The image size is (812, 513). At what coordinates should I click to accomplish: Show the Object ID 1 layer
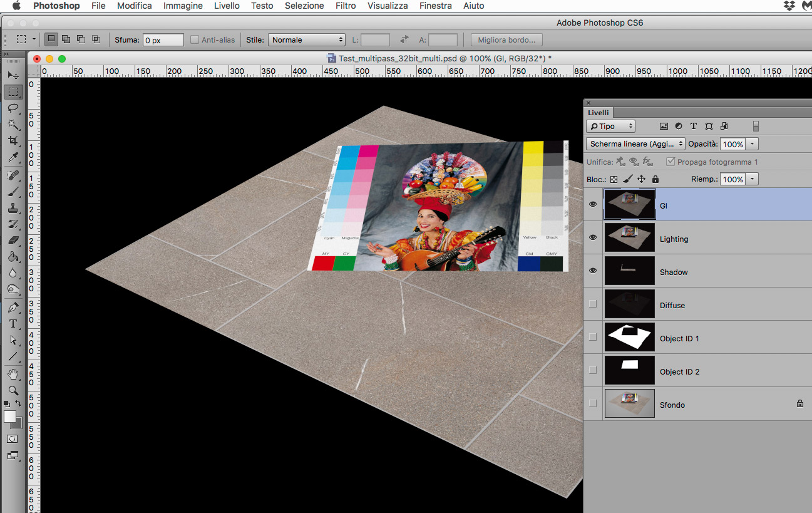tap(593, 337)
